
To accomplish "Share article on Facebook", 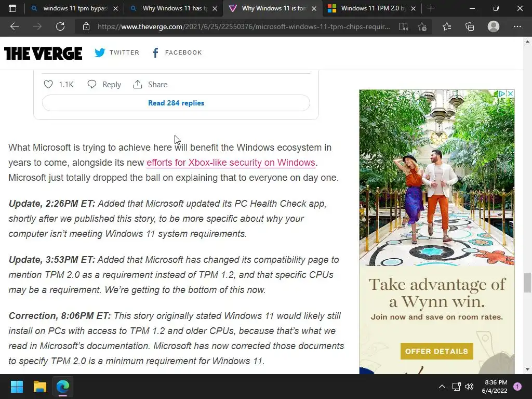I will (x=177, y=52).
